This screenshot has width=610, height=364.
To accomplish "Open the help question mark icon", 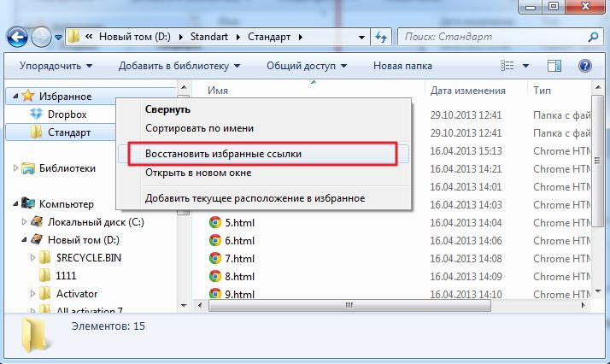I will point(585,66).
